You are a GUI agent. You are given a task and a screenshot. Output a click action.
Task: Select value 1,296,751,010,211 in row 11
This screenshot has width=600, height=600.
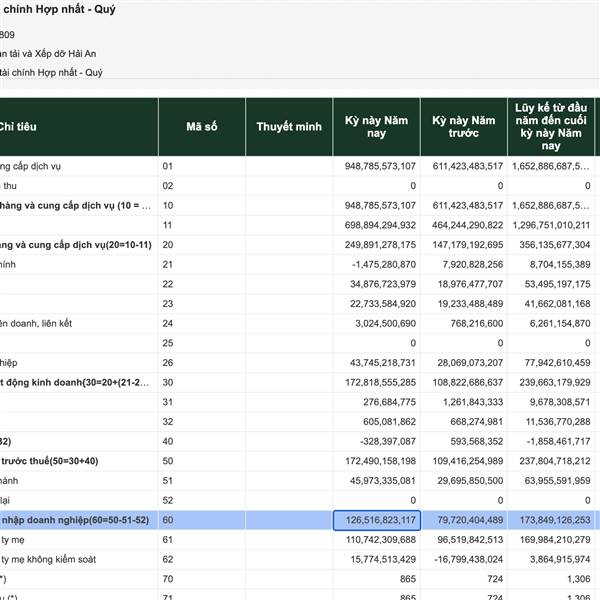click(x=551, y=225)
